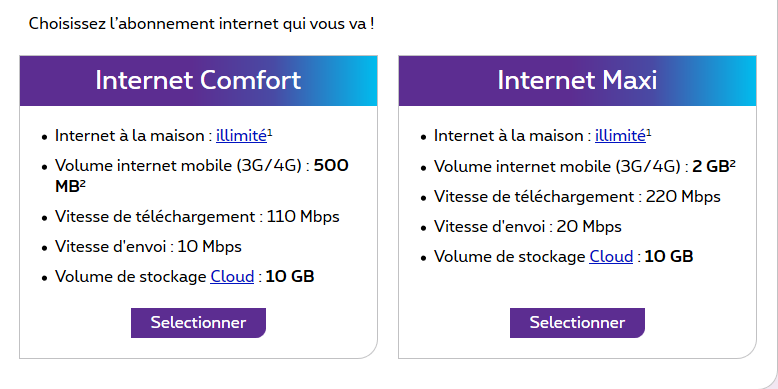
Task: Click the 'Vitesse d'envoi : 10 Mbps' item
Action: [x=148, y=247]
